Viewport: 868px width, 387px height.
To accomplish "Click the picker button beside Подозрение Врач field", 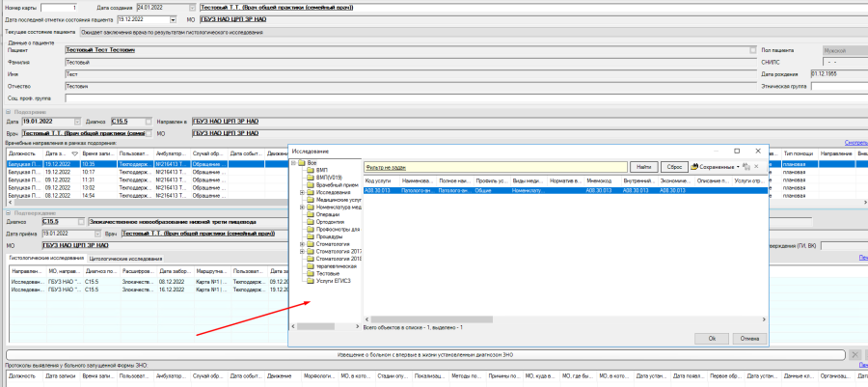I will (149, 133).
